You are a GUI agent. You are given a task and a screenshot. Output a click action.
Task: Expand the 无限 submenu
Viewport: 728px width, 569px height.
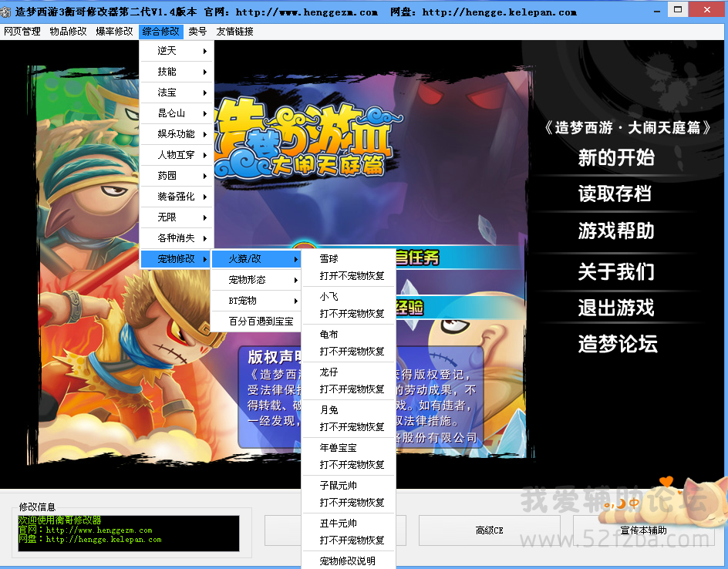[x=177, y=217]
